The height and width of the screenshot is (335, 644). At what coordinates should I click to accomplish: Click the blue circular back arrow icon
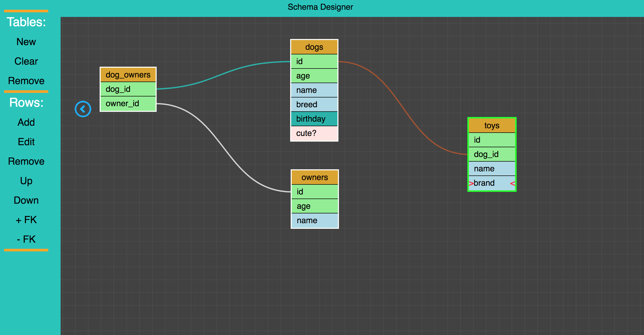pos(83,109)
